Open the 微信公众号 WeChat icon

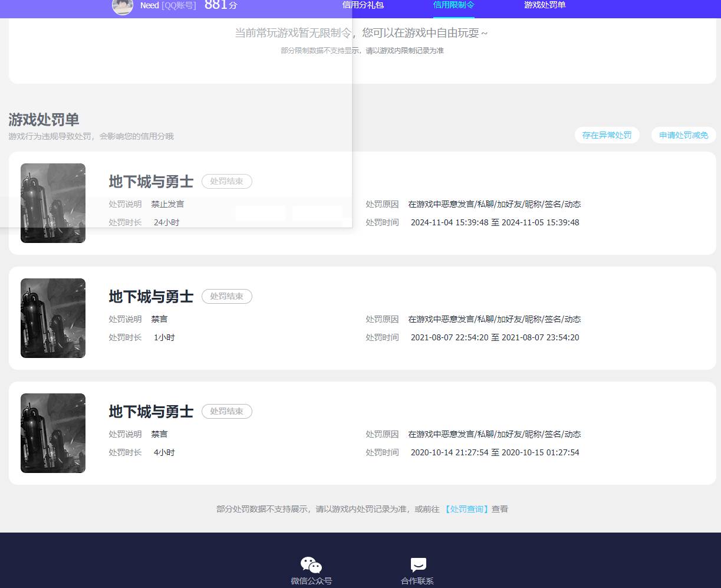pyautogui.click(x=311, y=564)
